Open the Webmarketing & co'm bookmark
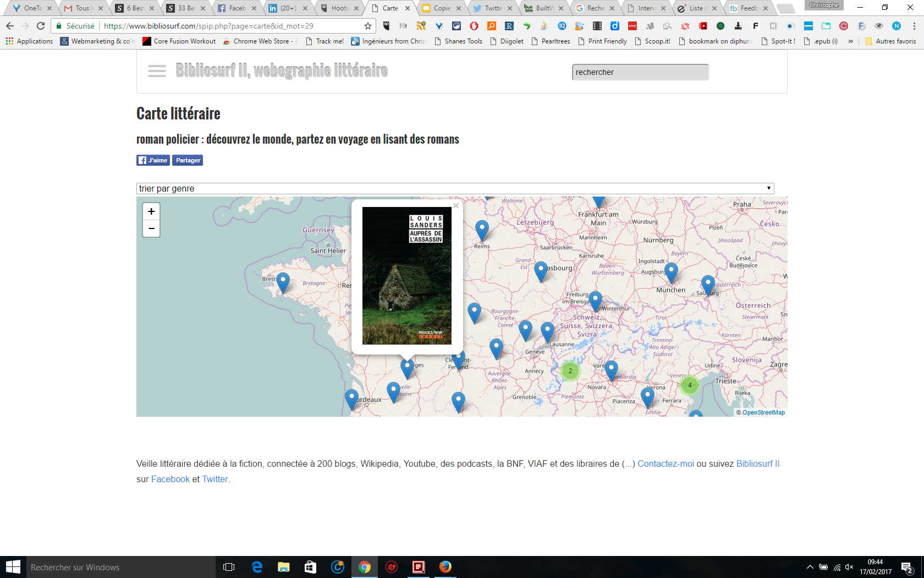 (97, 41)
